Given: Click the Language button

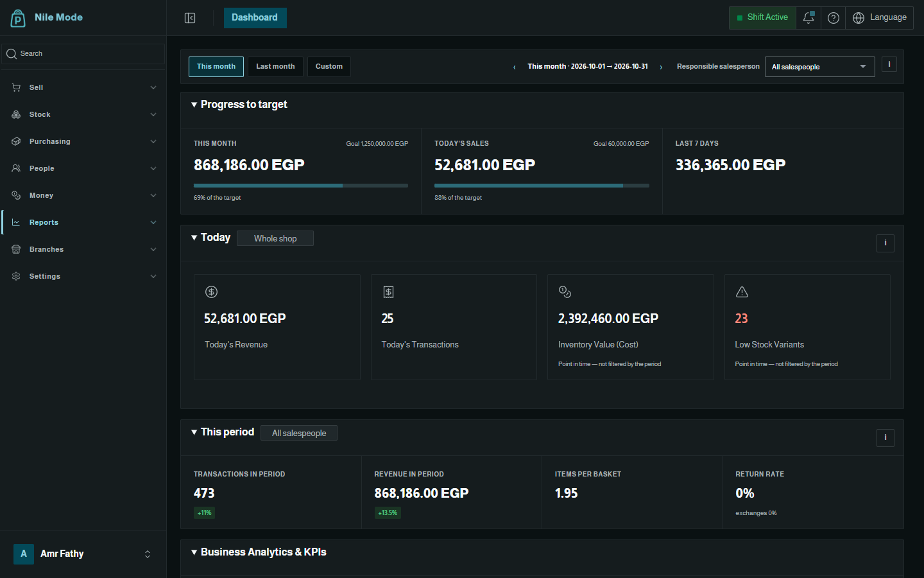Looking at the screenshot, I should 880,18.
